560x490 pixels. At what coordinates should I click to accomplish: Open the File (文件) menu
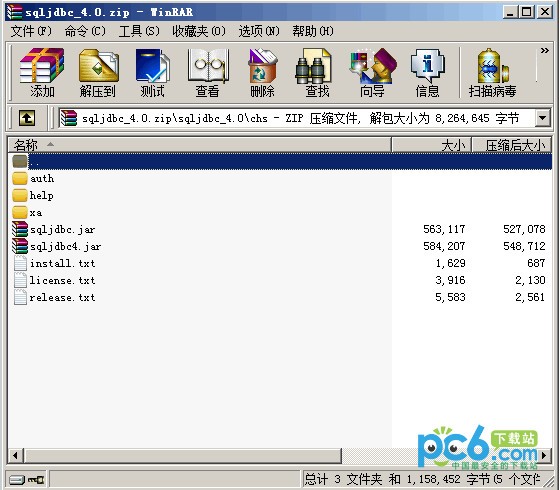click(31, 31)
